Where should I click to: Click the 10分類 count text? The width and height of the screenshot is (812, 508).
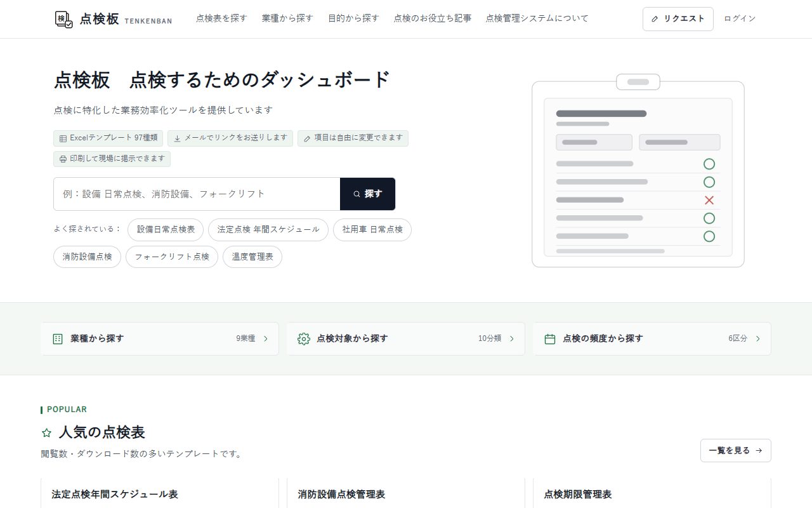point(490,339)
